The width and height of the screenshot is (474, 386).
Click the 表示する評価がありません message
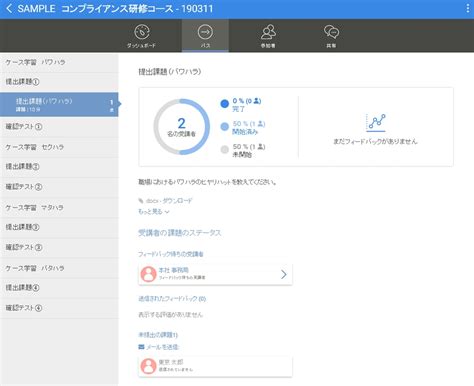coord(170,314)
